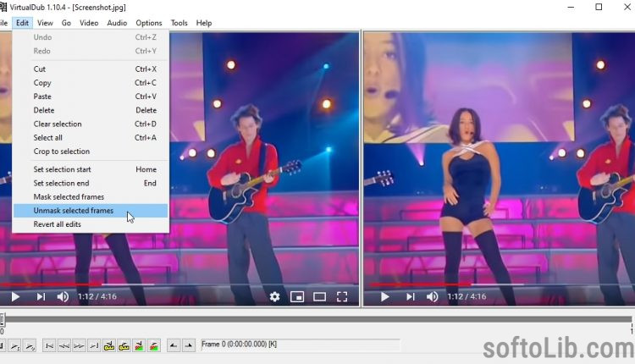Play the video in the right pane

(x=384, y=297)
